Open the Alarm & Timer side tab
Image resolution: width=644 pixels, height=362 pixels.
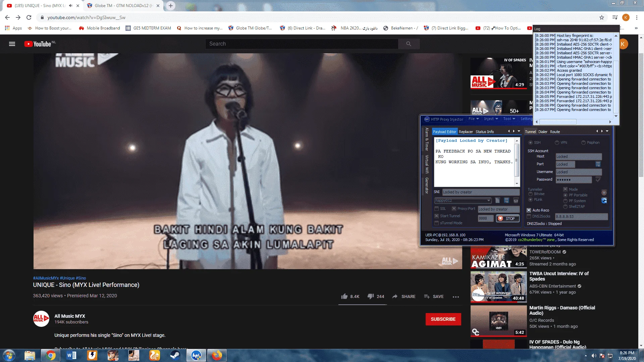(427, 139)
